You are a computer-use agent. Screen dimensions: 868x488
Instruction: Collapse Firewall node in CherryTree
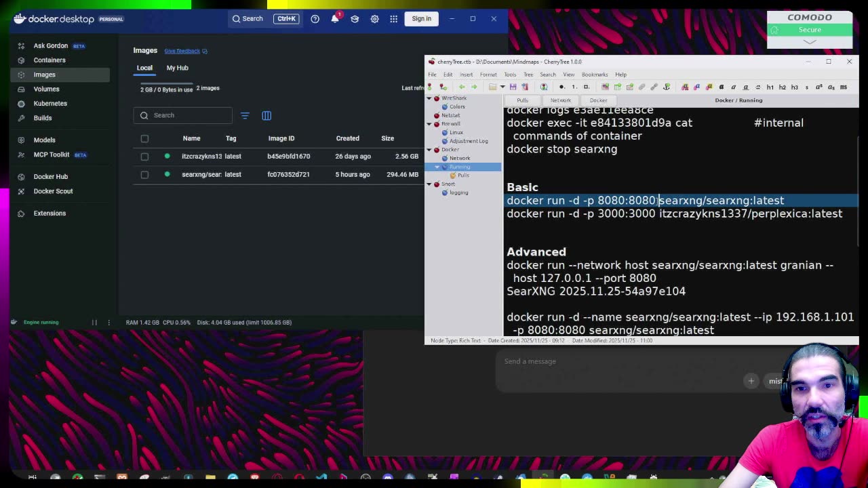point(429,124)
